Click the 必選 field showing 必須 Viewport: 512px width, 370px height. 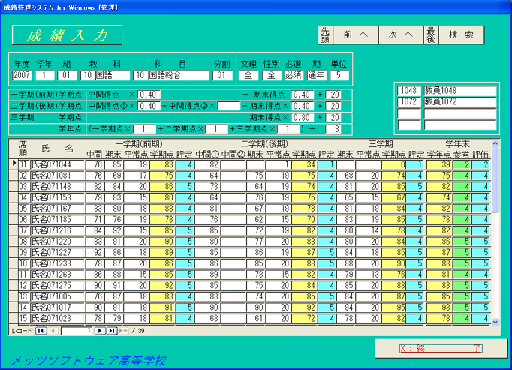click(294, 75)
